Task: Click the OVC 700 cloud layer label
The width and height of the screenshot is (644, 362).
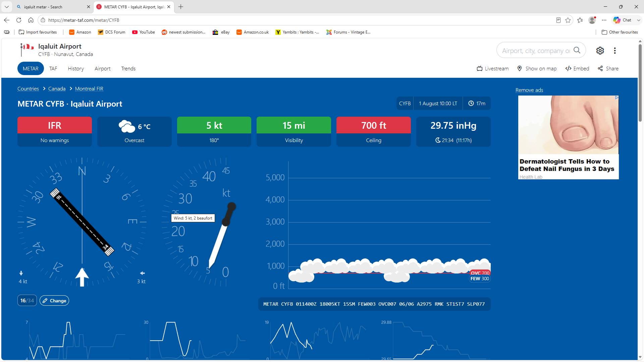Action: click(x=480, y=273)
